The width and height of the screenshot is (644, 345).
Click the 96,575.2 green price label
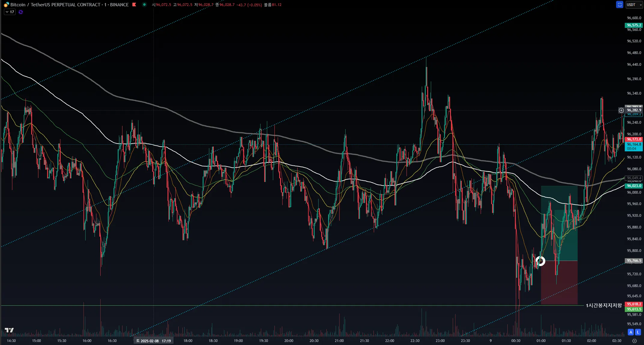tap(634, 25)
